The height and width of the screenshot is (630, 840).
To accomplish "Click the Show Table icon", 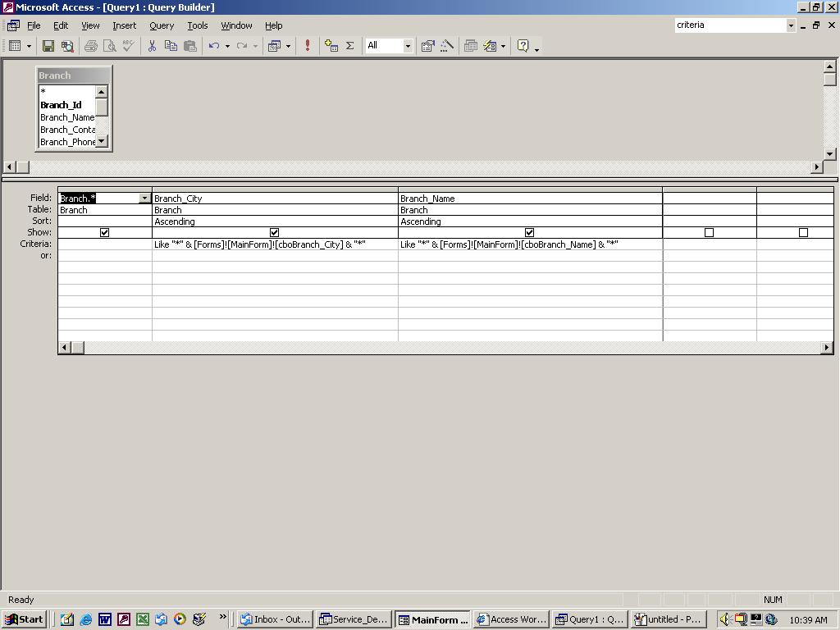I will [x=331, y=46].
